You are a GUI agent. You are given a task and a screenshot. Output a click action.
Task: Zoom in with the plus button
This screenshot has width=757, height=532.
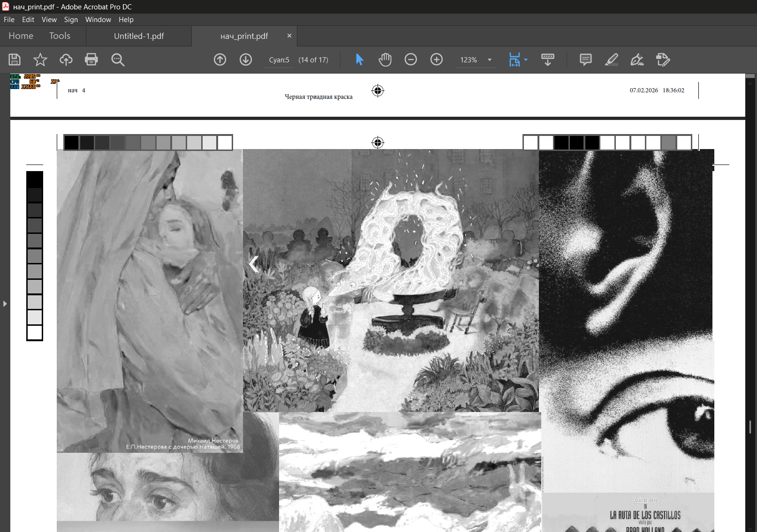tap(437, 60)
